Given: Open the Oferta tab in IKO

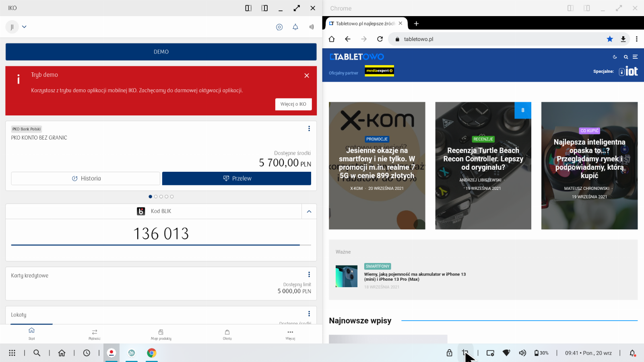Looking at the screenshot, I should pos(227,334).
